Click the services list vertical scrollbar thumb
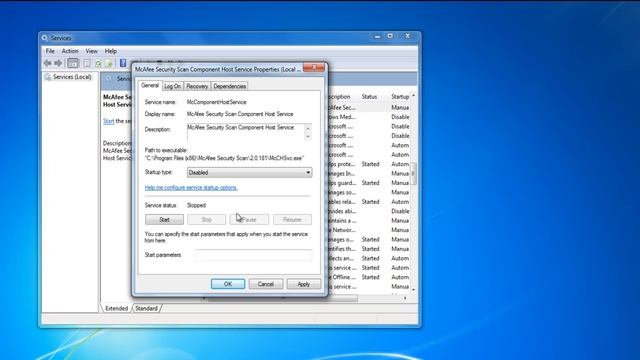 (413, 173)
